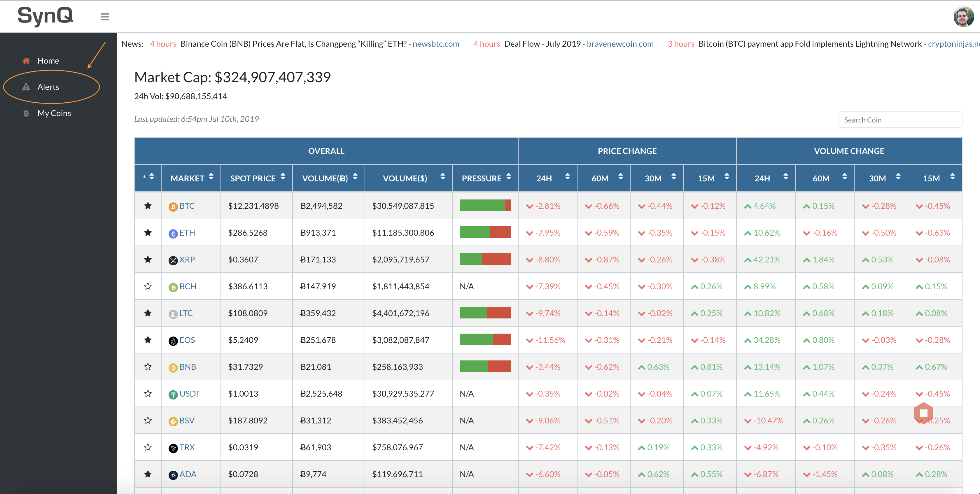This screenshot has width=980, height=494.
Task: Click the VOLUME CHANGE header group
Action: click(849, 151)
